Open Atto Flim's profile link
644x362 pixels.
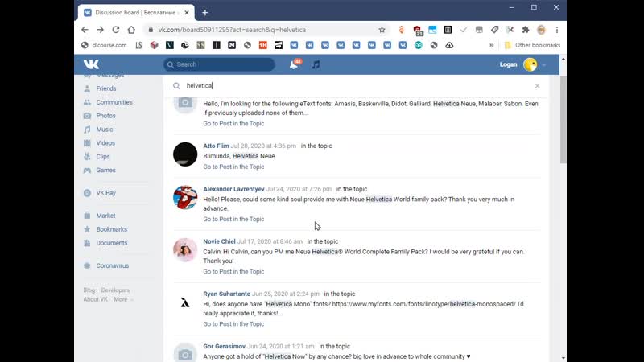[216, 146]
